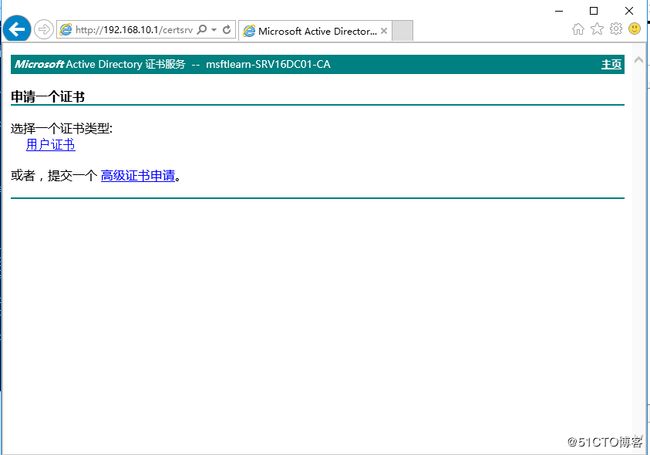Click the Internet Explorer page icon in address bar

pyautogui.click(x=65, y=29)
